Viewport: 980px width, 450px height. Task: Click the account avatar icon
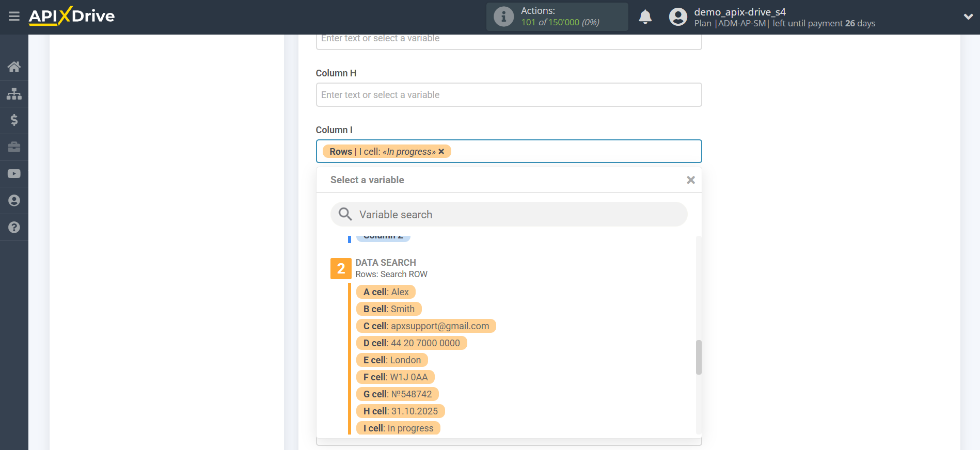(678, 17)
